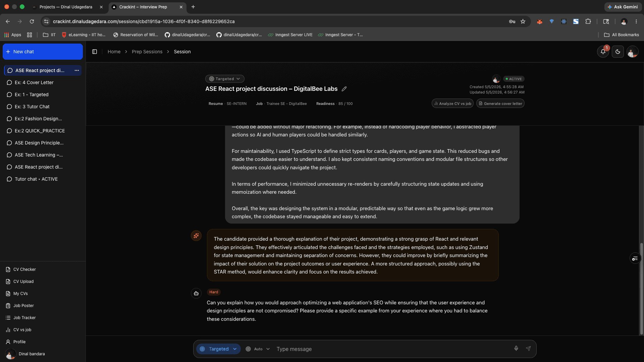644x362 pixels.
Task: Open All Bookmarks folder
Action: pyautogui.click(x=622, y=35)
